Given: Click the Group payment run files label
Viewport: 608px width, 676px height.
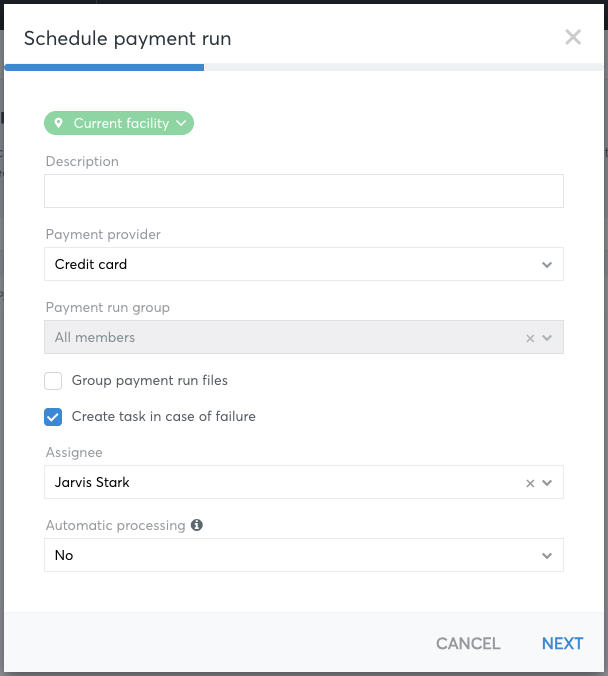Looking at the screenshot, I should pos(150,380).
